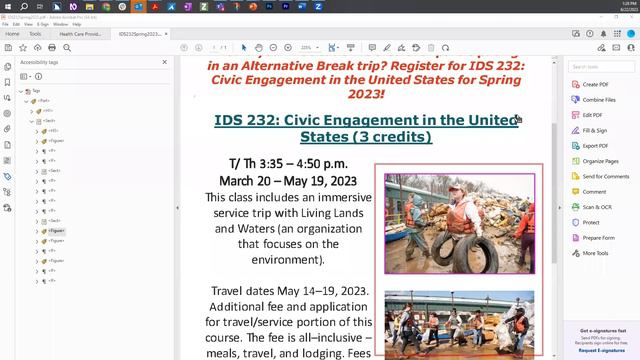Go to previous page with up arrow
Viewport: 640px width, 360px height.
[184, 48]
